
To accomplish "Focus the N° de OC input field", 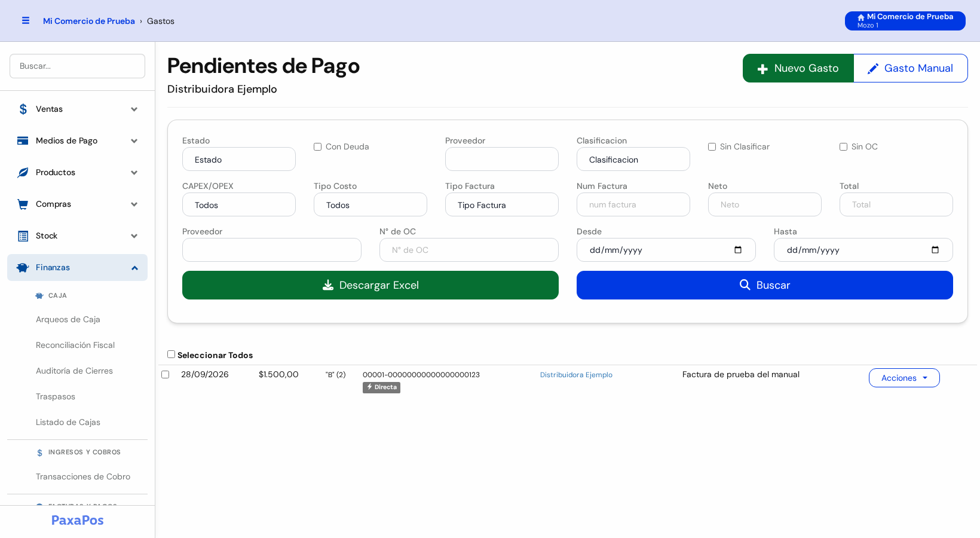I will tap(469, 250).
